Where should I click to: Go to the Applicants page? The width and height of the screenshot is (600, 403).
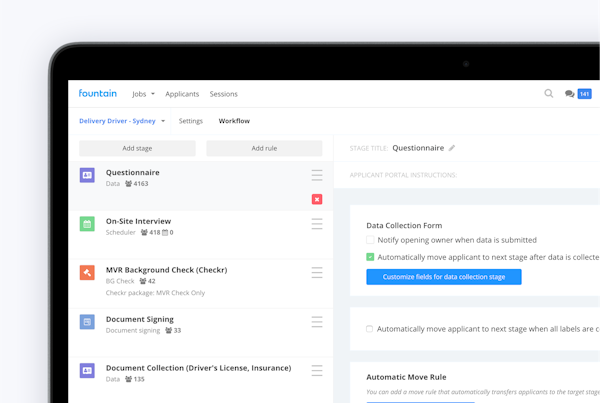coord(182,94)
